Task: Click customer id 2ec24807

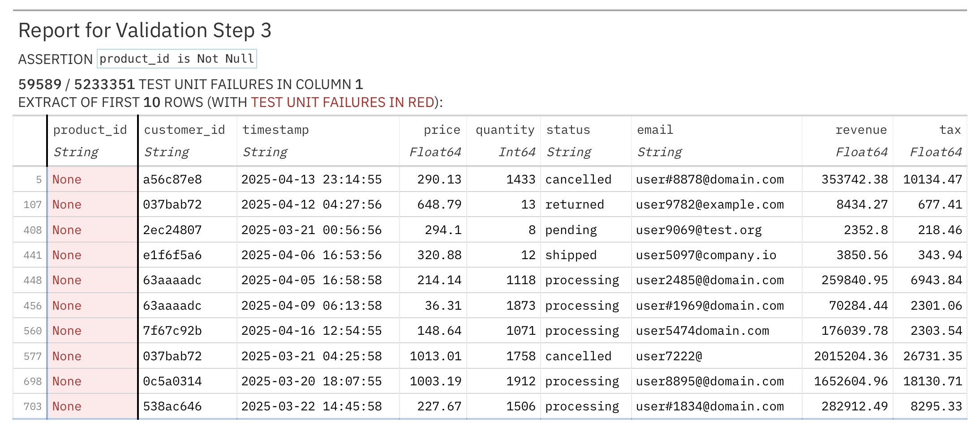Action: coord(172,230)
